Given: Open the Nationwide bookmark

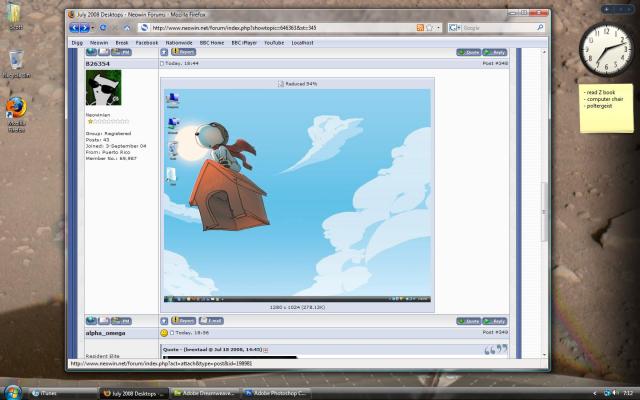Looking at the screenshot, I should click(179, 43).
